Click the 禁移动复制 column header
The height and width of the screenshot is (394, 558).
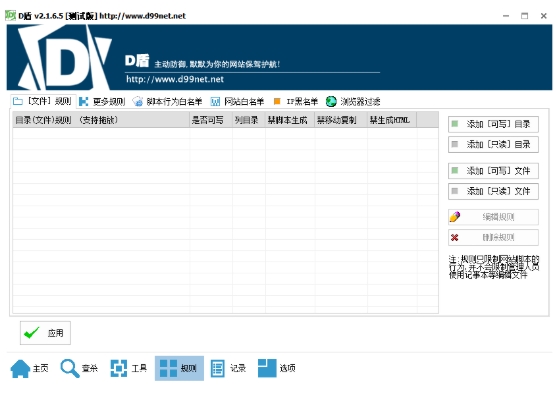[341, 120]
